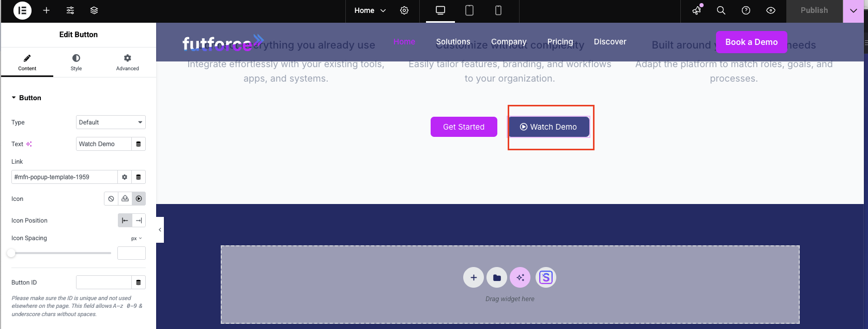Open the What's New megaphone icon
The image size is (868, 329).
697,10
